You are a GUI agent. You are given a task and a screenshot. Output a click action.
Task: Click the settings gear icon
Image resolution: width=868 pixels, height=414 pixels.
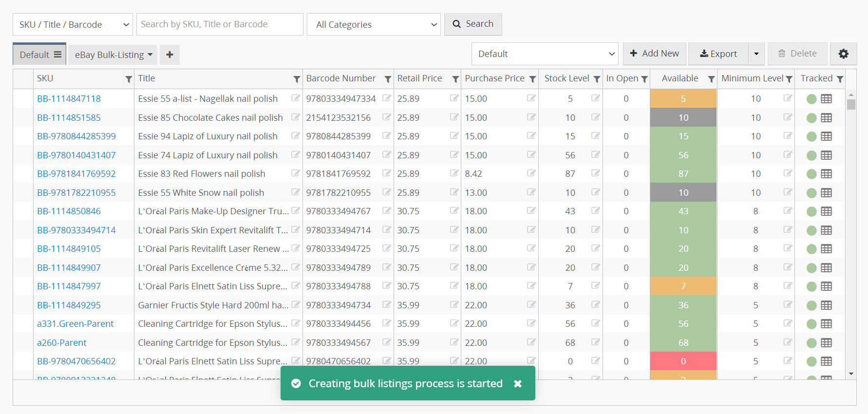(x=843, y=54)
